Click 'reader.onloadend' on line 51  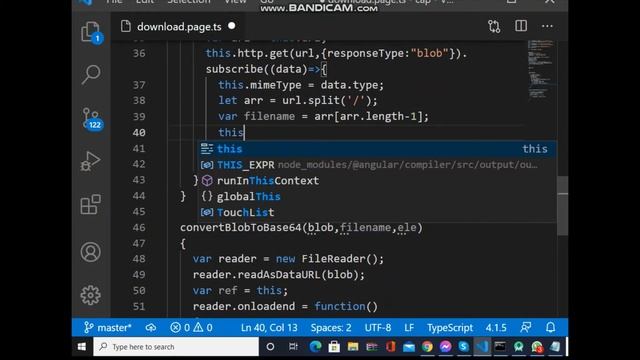[244, 306]
